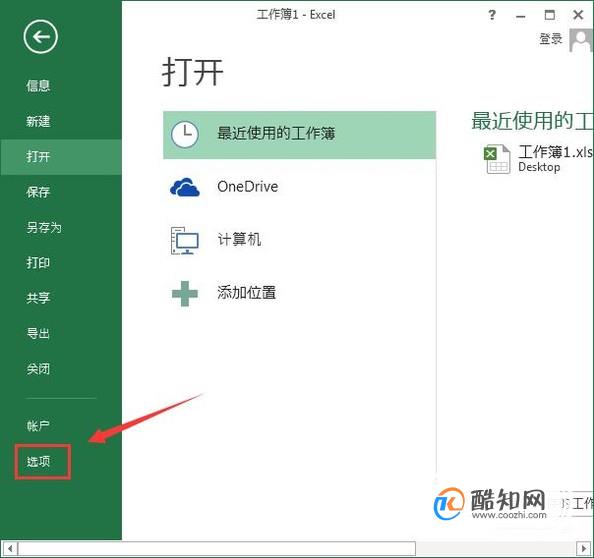Screen dimensions: 594x558
Task: Open the question mark help icon
Action: [492, 15]
